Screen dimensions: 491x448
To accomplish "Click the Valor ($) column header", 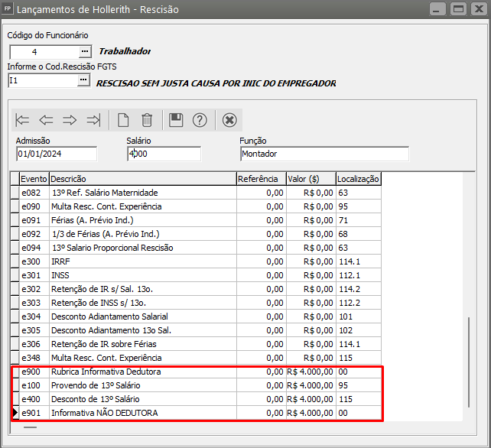I will [x=310, y=179].
